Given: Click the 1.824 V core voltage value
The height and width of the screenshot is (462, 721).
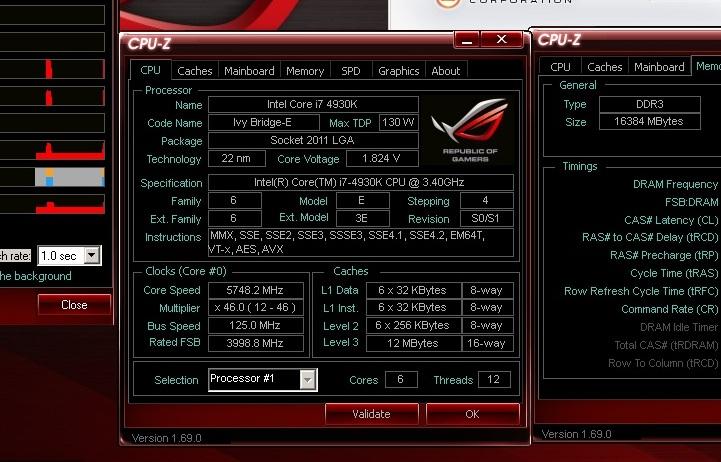Looking at the screenshot, I should coord(382,159).
